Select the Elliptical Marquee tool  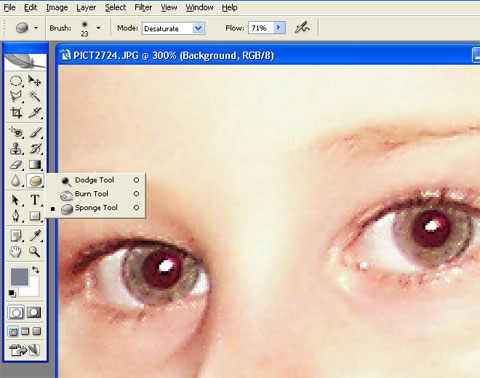(16, 81)
